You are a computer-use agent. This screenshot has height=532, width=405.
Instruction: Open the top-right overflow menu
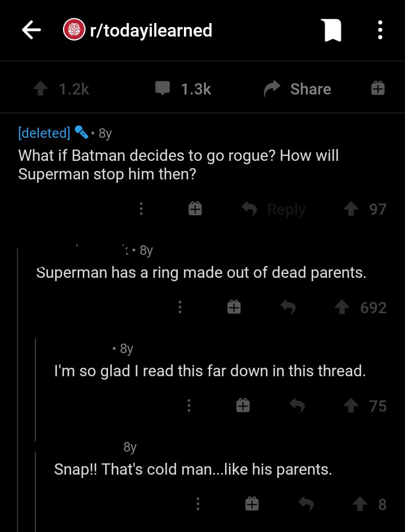380,30
